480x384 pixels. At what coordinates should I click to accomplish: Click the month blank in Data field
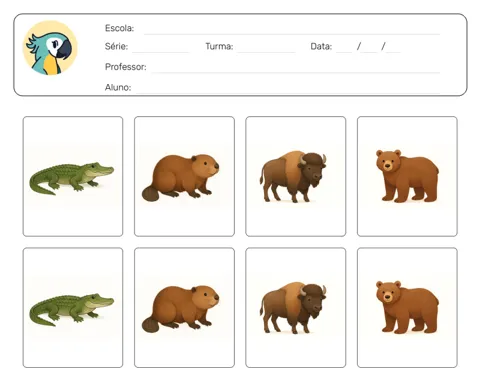370,49
